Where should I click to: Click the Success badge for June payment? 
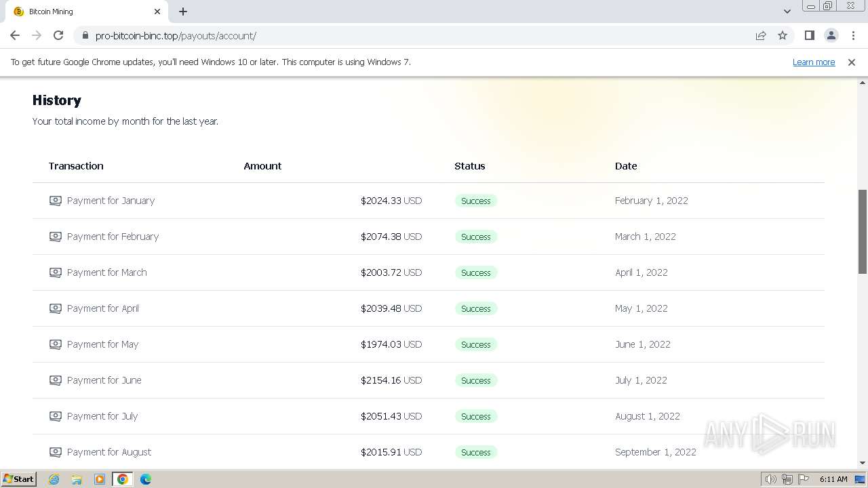tap(476, 380)
